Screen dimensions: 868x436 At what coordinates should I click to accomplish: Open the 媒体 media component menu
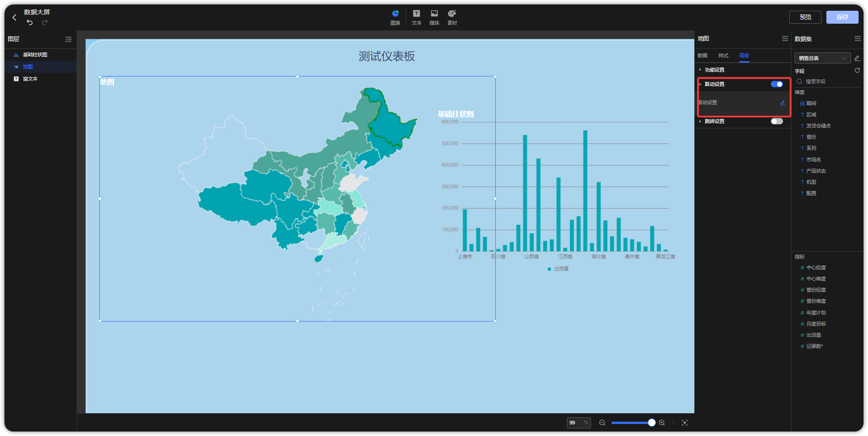(434, 17)
